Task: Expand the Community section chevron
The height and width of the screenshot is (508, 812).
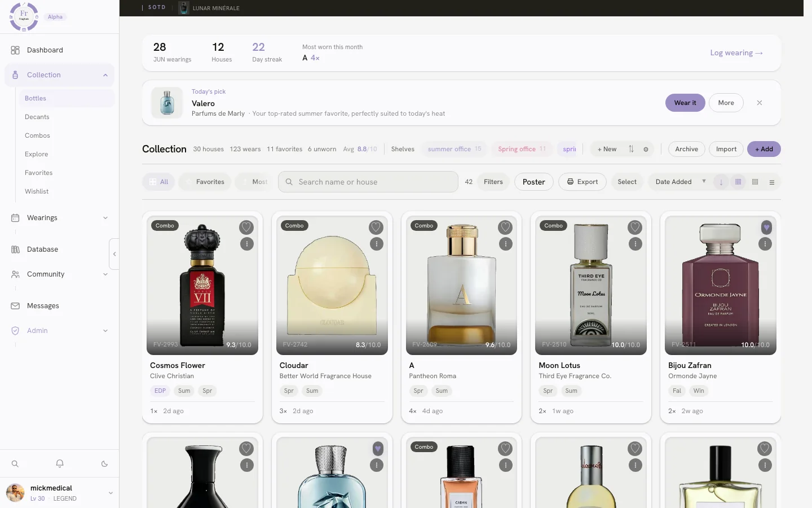Action: tap(105, 274)
